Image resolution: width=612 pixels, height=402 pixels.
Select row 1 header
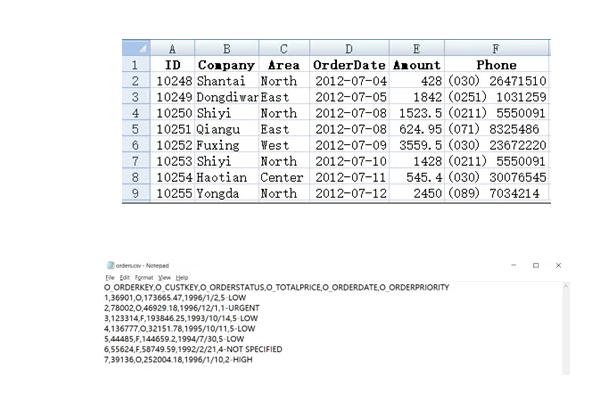click(x=136, y=64)
